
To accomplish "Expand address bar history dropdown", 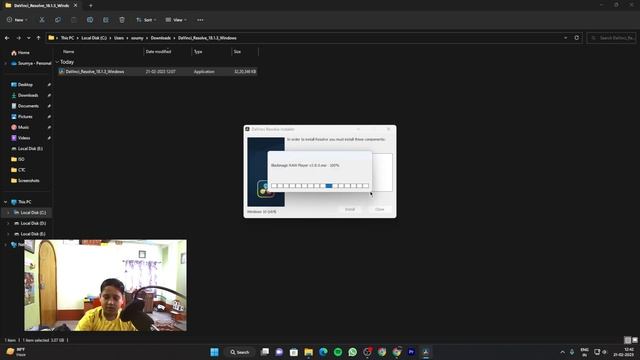I will [565, 38].
